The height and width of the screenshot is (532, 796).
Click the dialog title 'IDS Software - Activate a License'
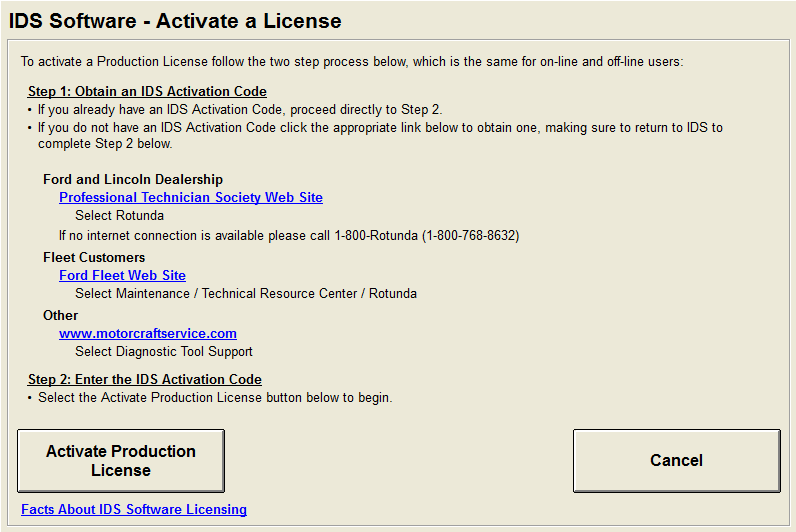point(175,21)
